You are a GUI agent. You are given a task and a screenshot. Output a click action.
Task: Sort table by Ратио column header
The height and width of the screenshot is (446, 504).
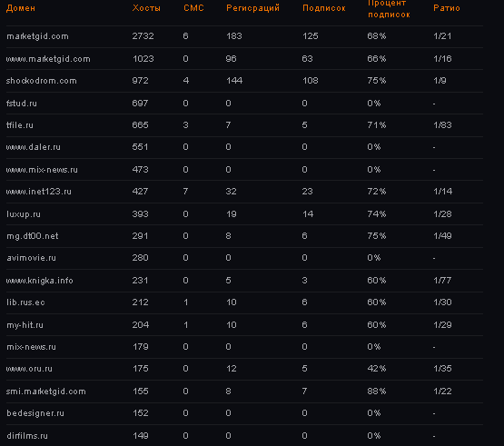(447, 8)
